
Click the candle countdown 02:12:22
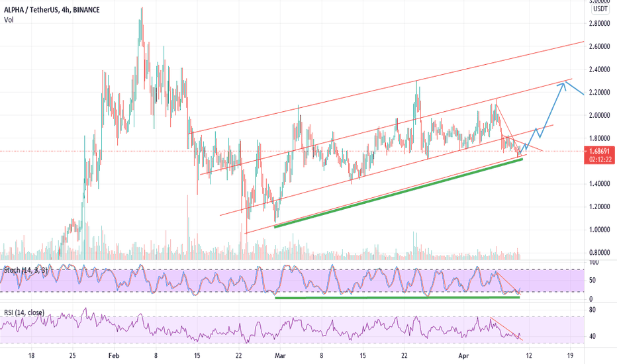(x=600, y=159)
